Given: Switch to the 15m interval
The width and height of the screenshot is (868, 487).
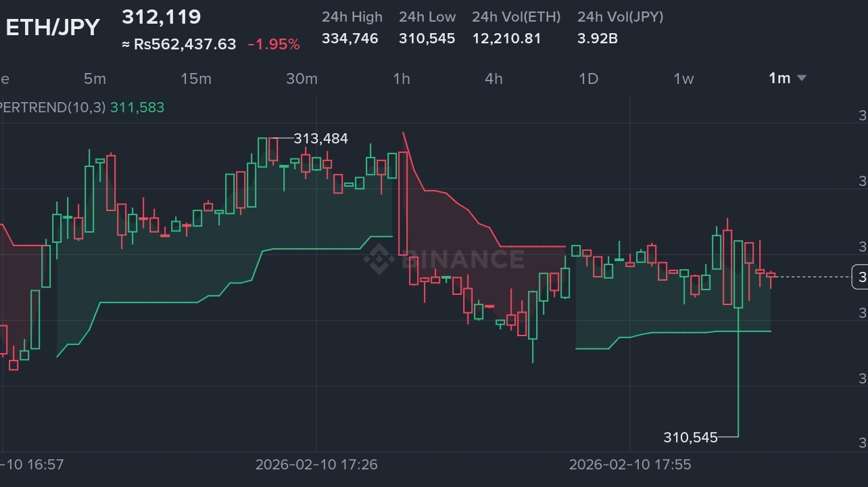Looking at the screenshot, I should click(x=196, y=78).
